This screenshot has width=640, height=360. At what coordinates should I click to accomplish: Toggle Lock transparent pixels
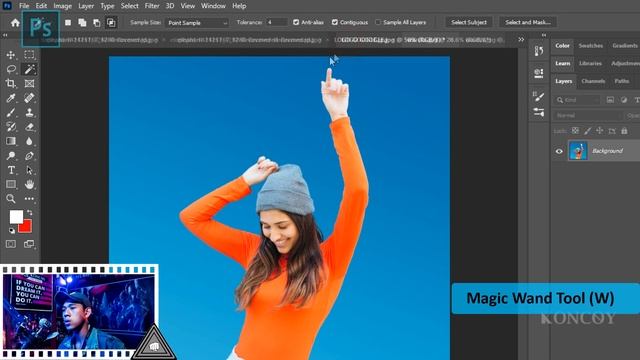tap(575, 131)
